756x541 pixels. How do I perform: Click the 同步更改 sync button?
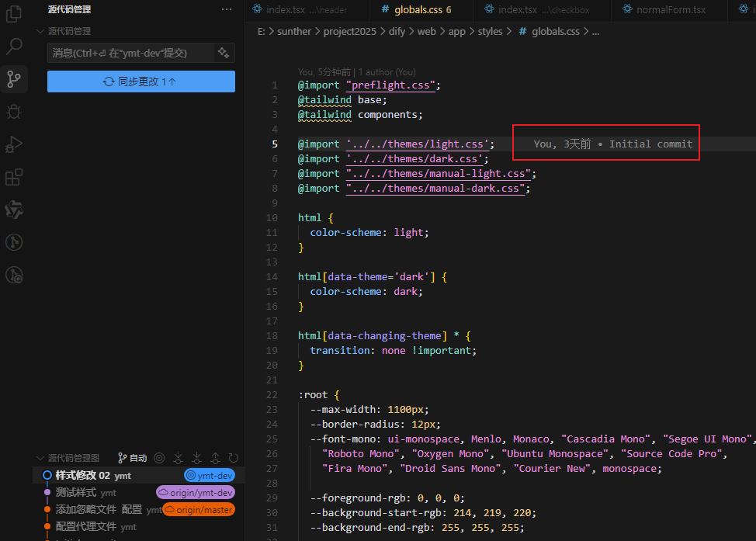pyautogui.click(x=140, y=81)
